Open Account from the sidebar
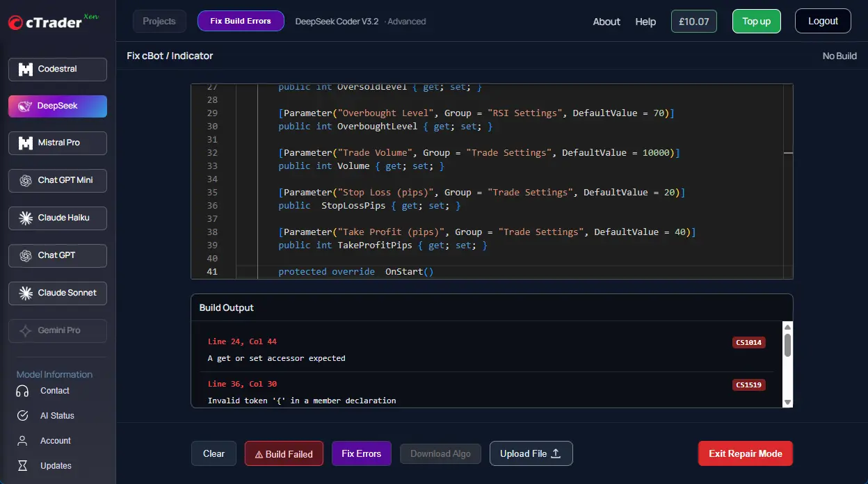The image size is (868, 484). click(54, 440)
